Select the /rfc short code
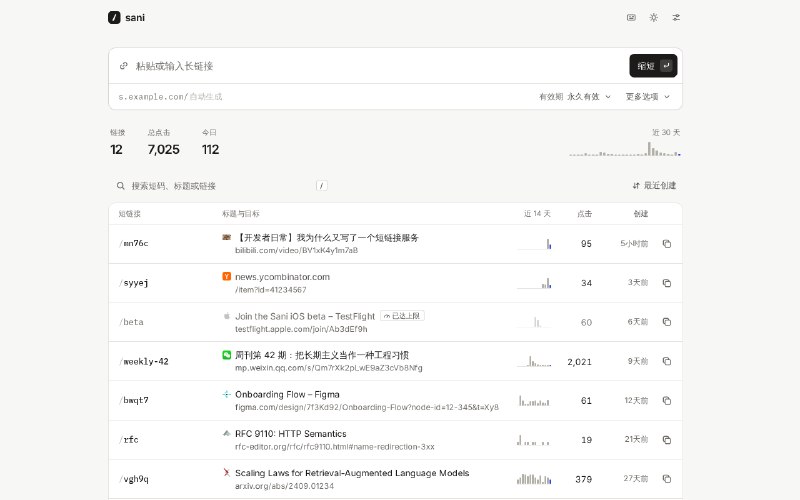The height and width of the screenshot is (500, 800). (x=129, y=440)
